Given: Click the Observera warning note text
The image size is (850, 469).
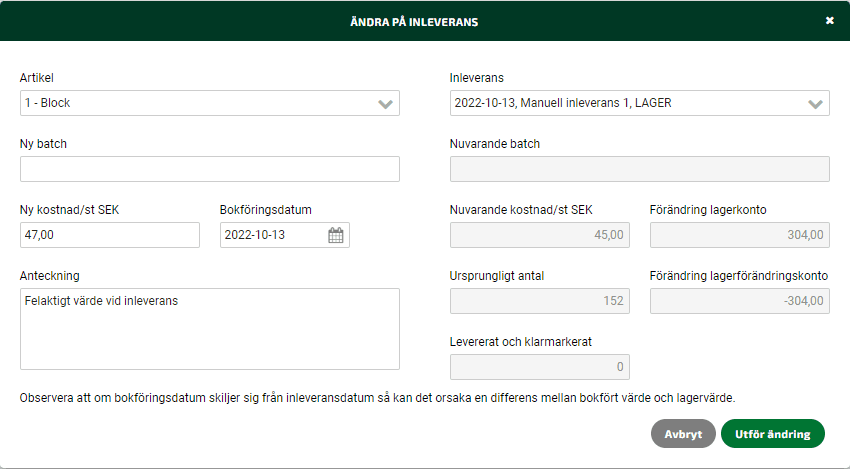Looking at the screenshot, I should pyautogui.click(x=377, y=398).
